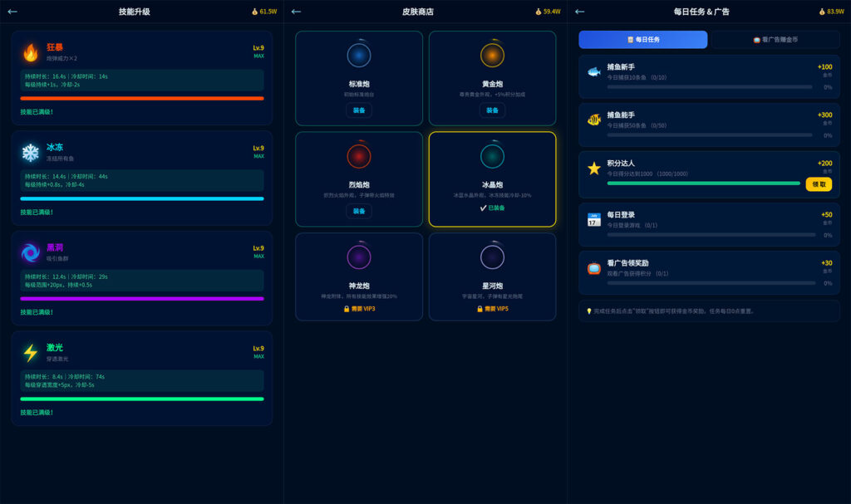Open the 神龙炮 locked skin card
The width and height of the screenshot is (851, 504).
[359, 276]
